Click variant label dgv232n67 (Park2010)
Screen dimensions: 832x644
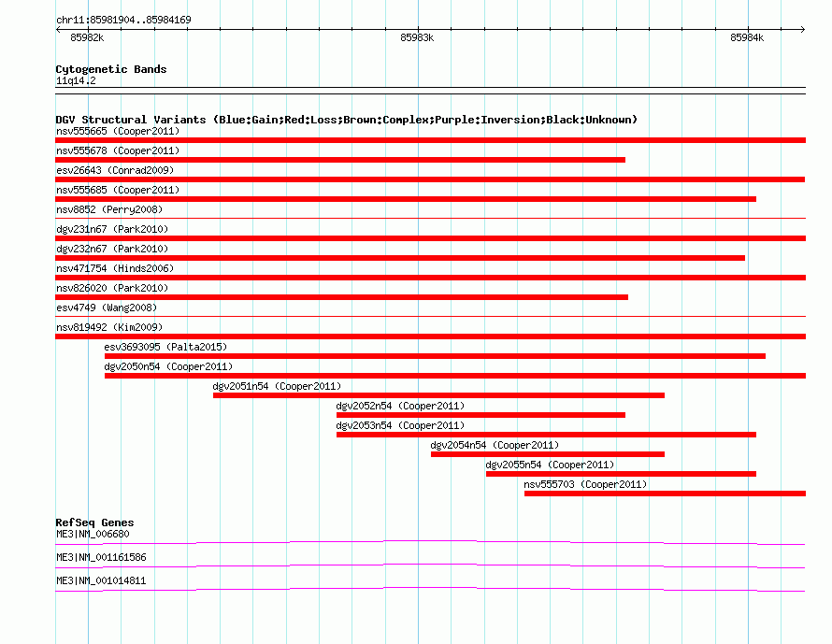click(x=112, y=249)
